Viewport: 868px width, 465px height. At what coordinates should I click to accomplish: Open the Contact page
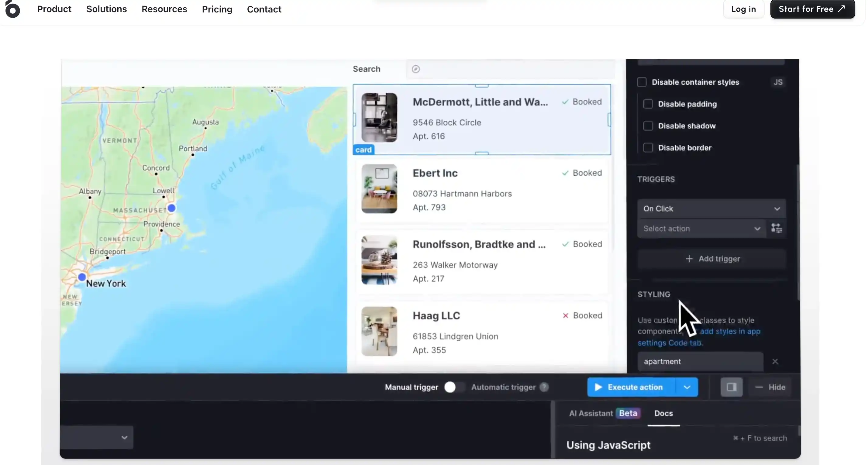click(264, 9)
